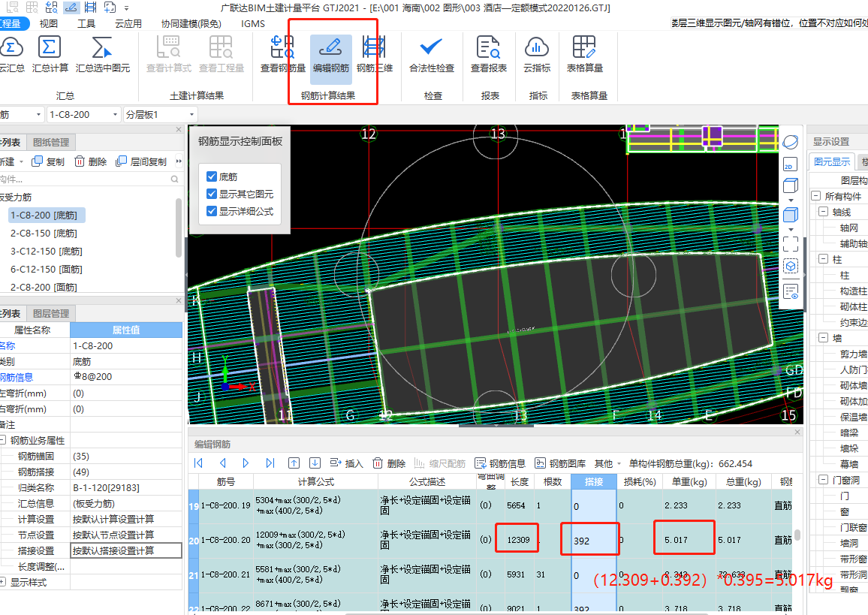Click the component search field

click(x=89, y=179)
